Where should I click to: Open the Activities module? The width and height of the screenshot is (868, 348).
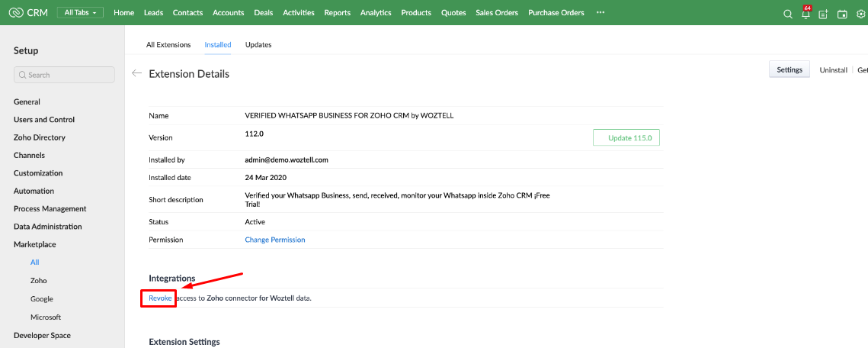click(299, 13)
